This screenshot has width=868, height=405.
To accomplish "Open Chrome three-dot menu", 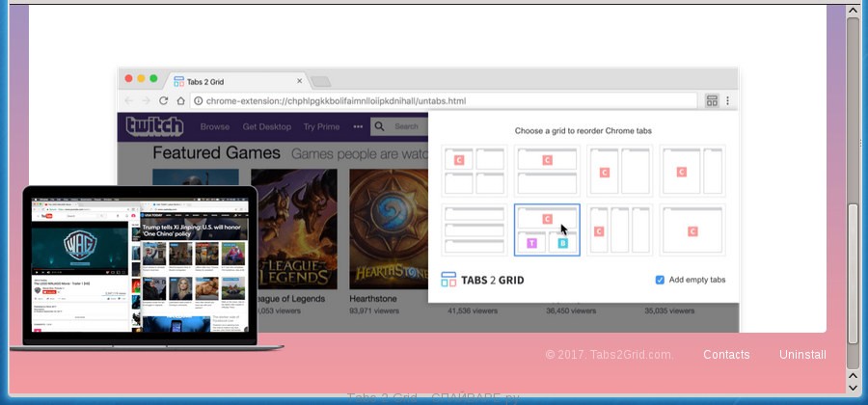I will pos(727,100).
